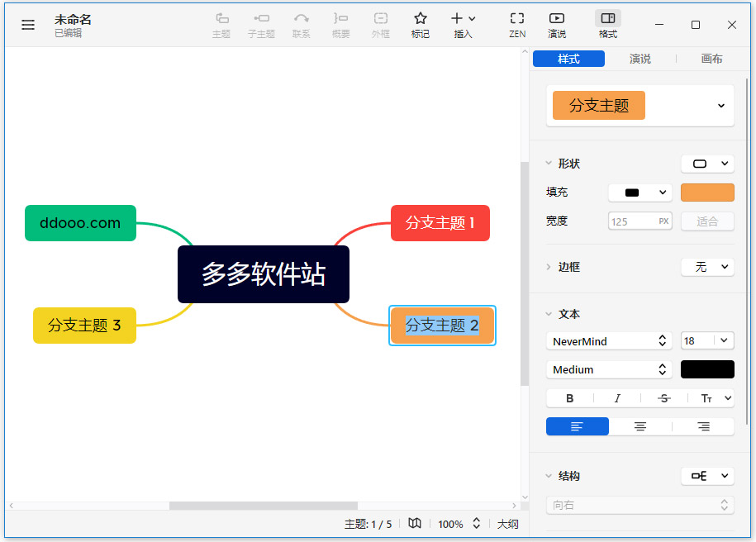Screen dimensions: 756x542
Task: Select the ddooo.com topic node
Action: click(80, 223)
